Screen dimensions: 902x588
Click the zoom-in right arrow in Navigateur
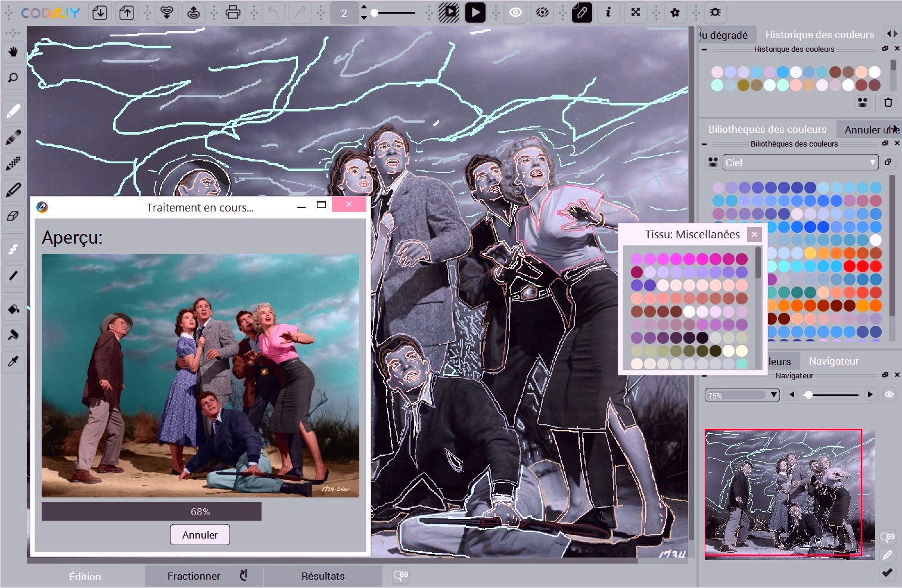tap(870, 394)
